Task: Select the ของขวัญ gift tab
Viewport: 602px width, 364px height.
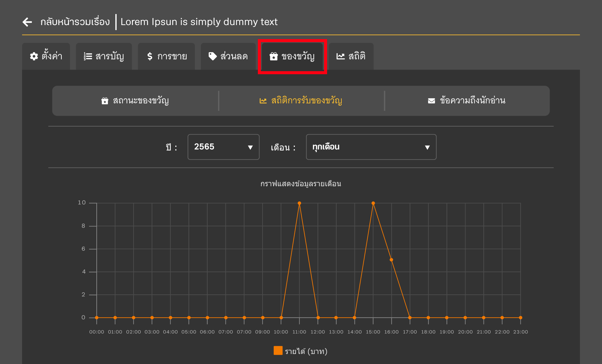Action: pyautogui.click(x=292, y=56)
